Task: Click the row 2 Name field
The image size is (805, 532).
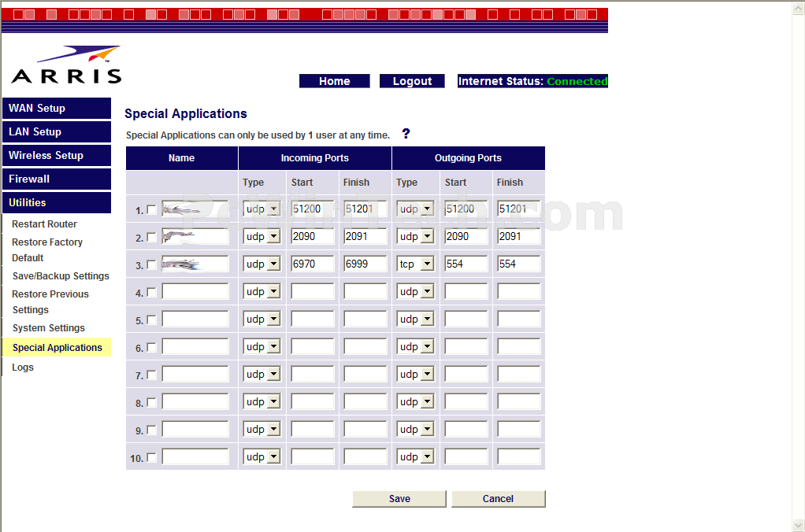Action: click(195, 237)
